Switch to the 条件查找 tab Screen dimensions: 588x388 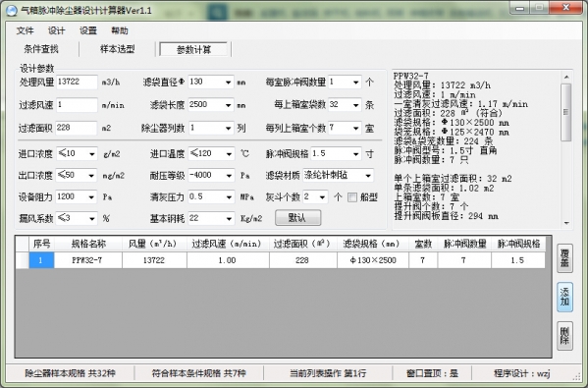41,49
